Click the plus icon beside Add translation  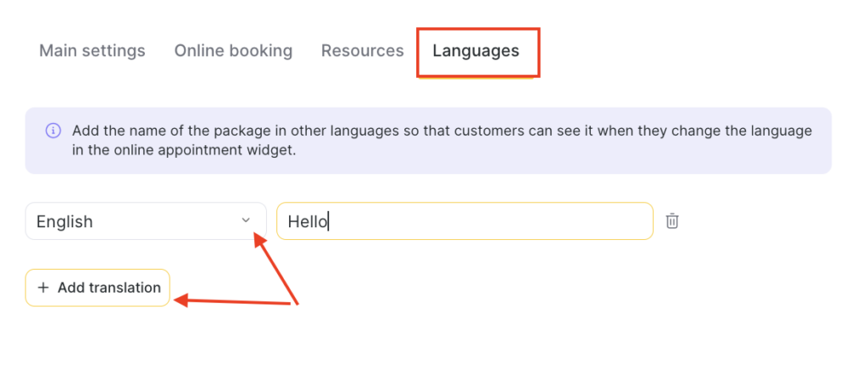tap(43, 288)
